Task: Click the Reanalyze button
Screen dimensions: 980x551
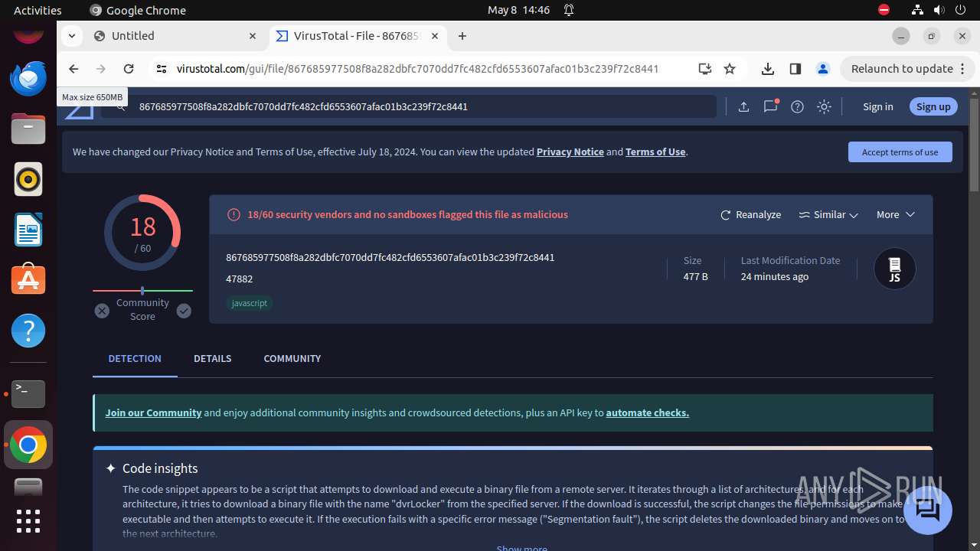Action: tap(751, 215)
